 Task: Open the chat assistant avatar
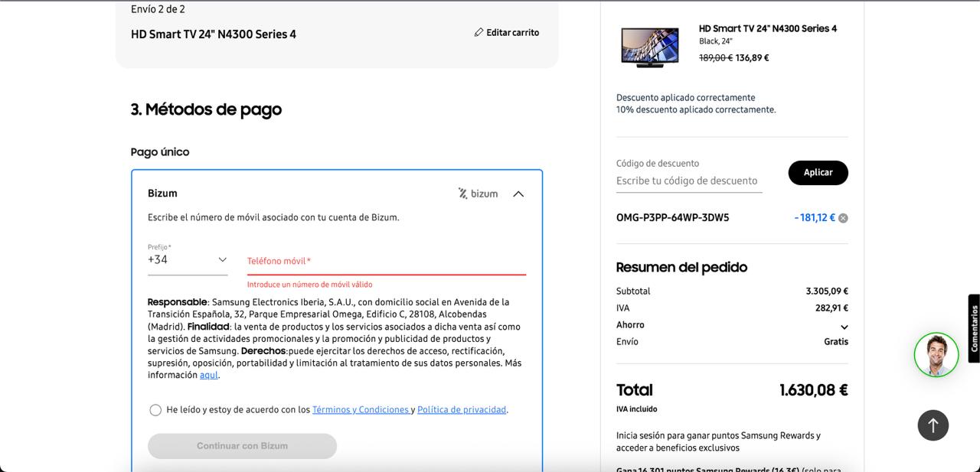point(936,355)
